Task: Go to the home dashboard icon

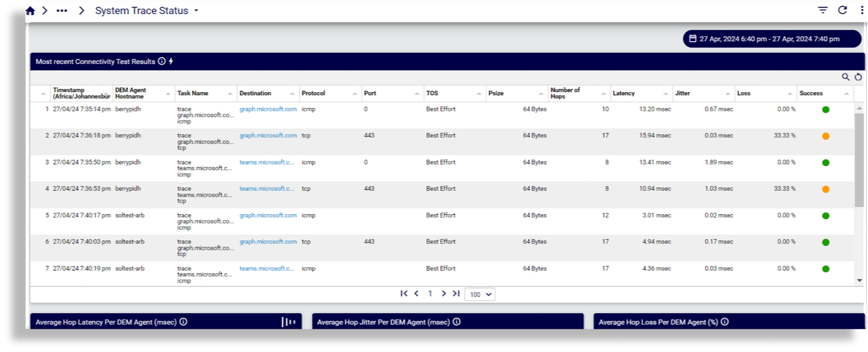Action: (30, 11)
